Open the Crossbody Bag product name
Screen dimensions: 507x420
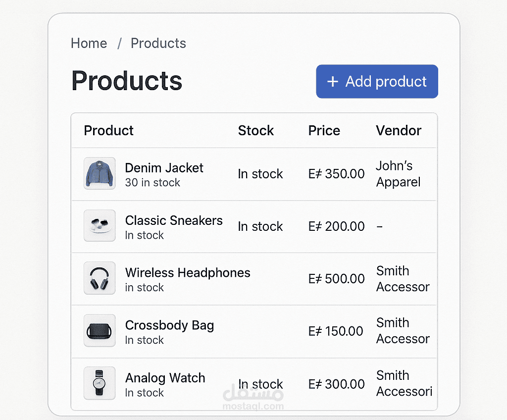[x=170, y=325]
